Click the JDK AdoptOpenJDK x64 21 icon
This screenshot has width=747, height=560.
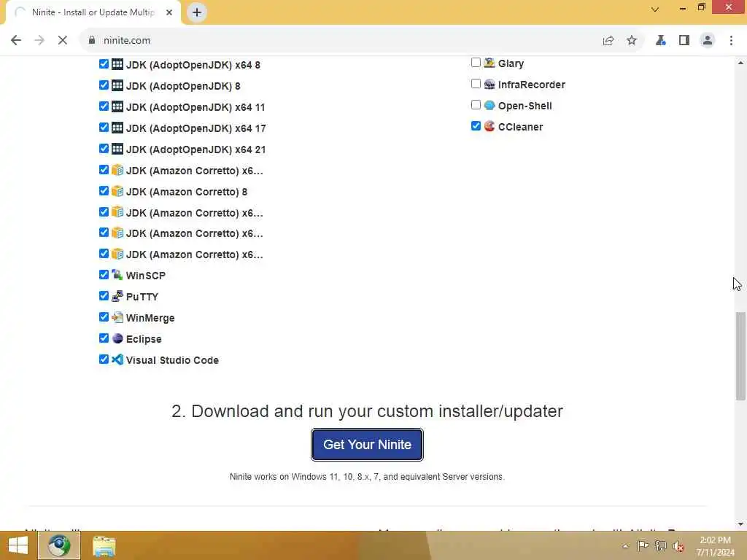click(x=117, y=149)
